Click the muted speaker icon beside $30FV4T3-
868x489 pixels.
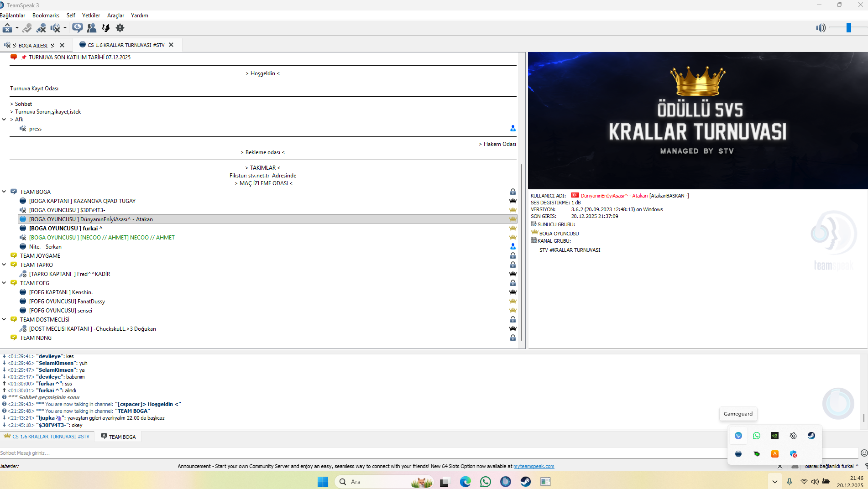tap(23, 210)
